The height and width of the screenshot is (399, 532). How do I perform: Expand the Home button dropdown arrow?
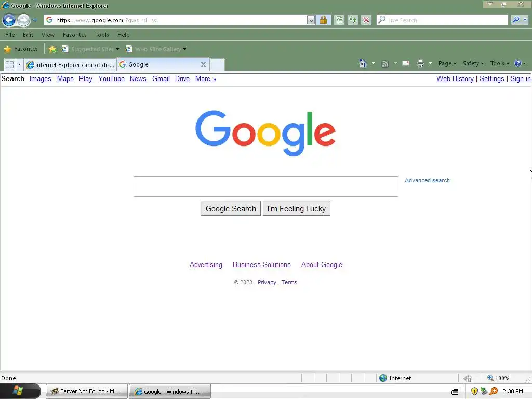(x=373, y=63)
